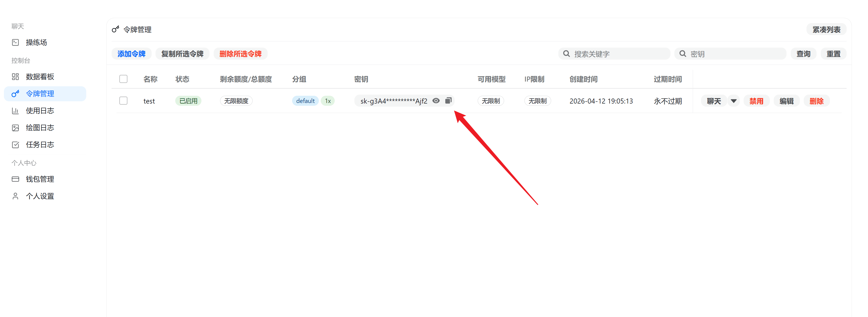Disable the test token with 禁用

click(756, 101)
